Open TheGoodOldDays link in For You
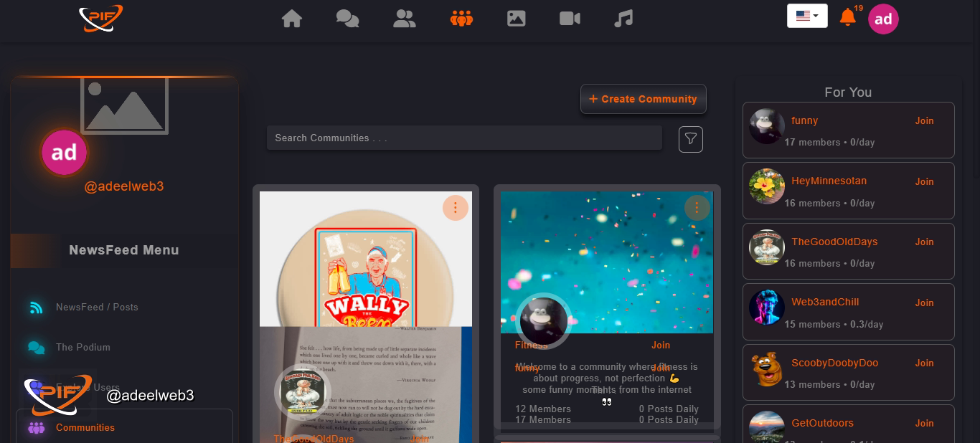 click(834, 242)
